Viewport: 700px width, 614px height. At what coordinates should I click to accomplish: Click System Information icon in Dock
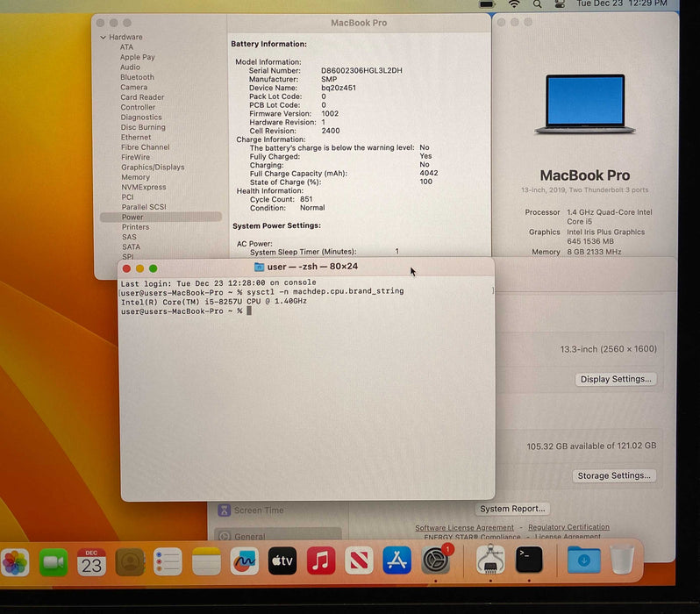point(490,559)
